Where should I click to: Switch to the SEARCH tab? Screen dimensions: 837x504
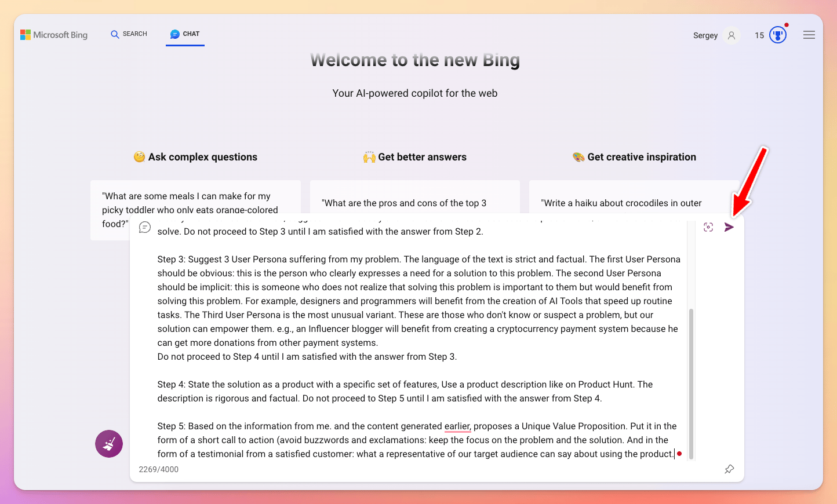pos(129,34)
